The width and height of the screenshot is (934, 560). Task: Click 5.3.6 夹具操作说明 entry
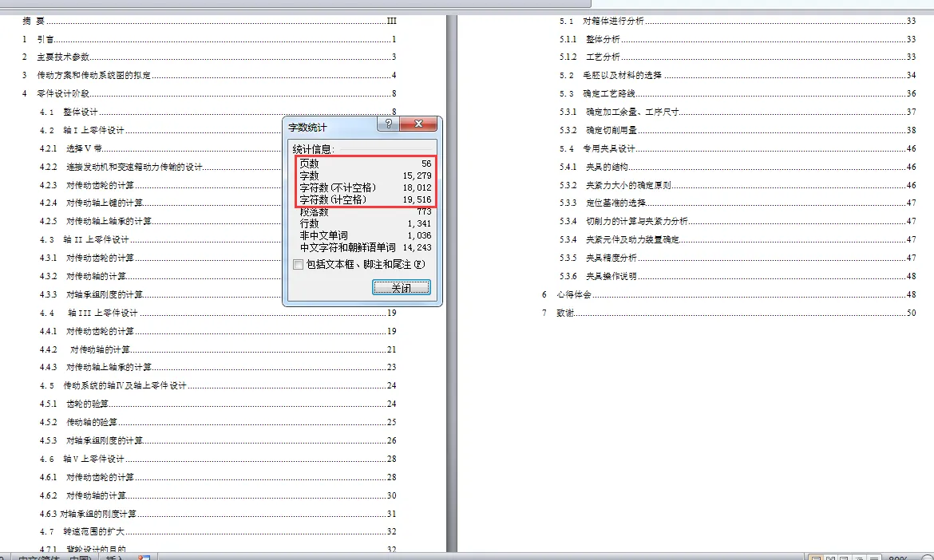coord(738,277)
